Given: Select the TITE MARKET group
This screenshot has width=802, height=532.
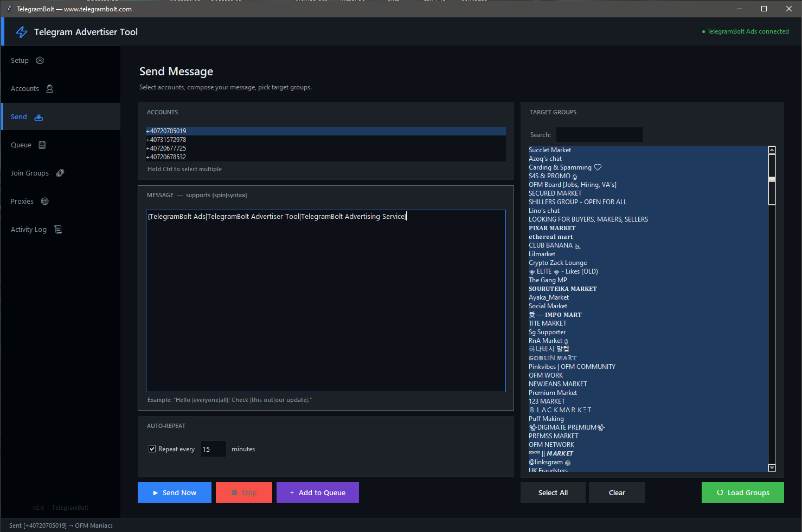Looking at the screenshot, I should [x=648, y=323].
